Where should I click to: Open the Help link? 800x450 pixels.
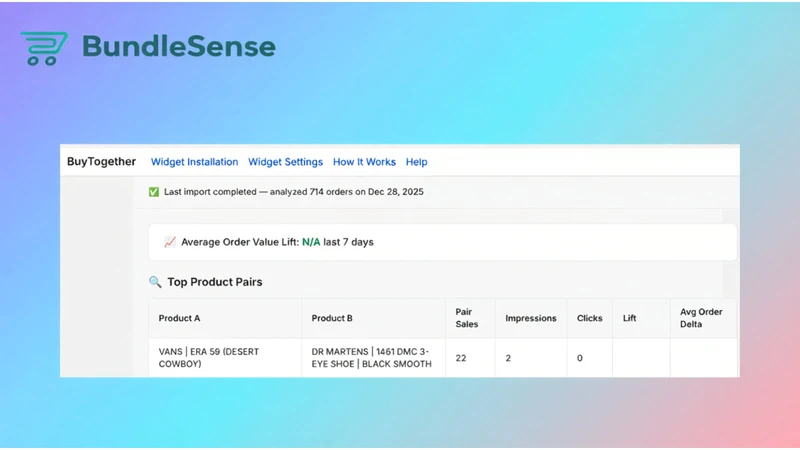click(x=416, y=162)
